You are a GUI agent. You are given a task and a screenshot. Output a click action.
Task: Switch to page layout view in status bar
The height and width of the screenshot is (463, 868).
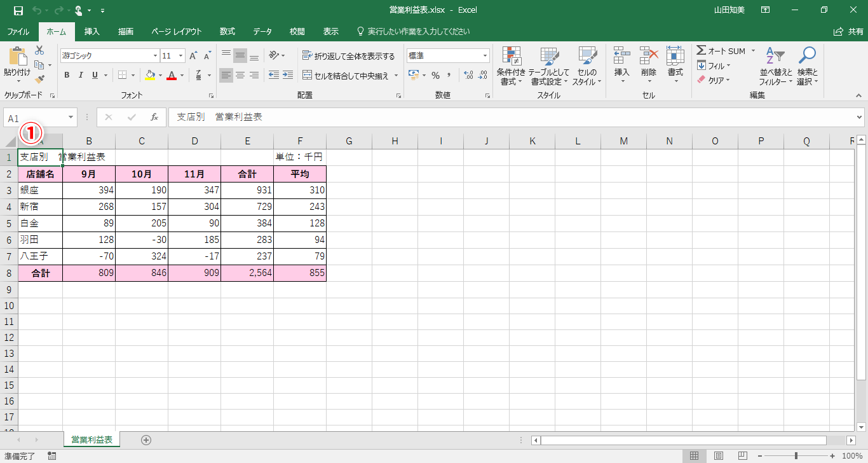point(719,456)
